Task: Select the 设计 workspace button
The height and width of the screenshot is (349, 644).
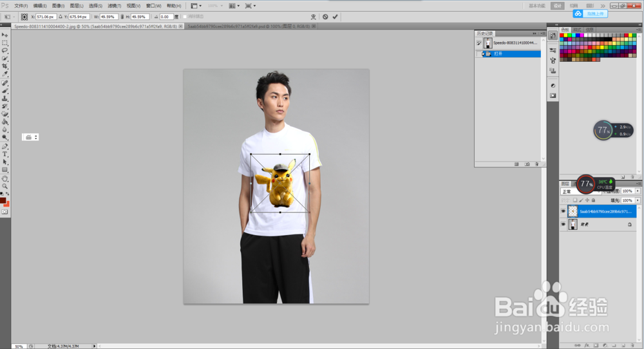Action: [557, 6]
